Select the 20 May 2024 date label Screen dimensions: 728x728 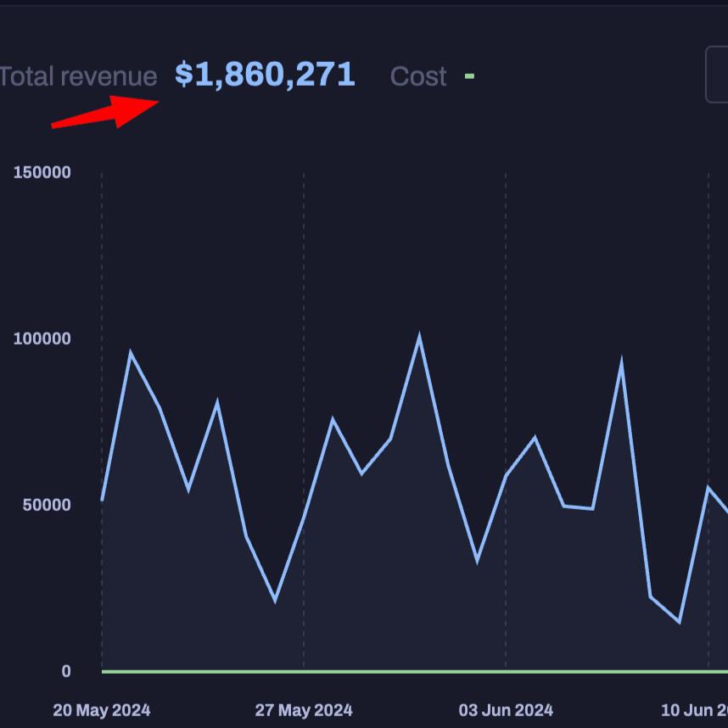pyautogui.click(x=101, y=710)
